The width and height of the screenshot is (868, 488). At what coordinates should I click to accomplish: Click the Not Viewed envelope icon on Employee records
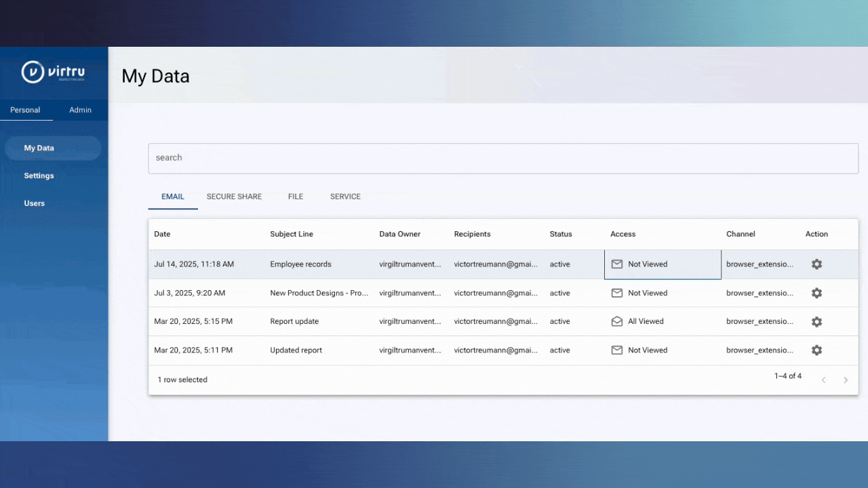[616, 264]
